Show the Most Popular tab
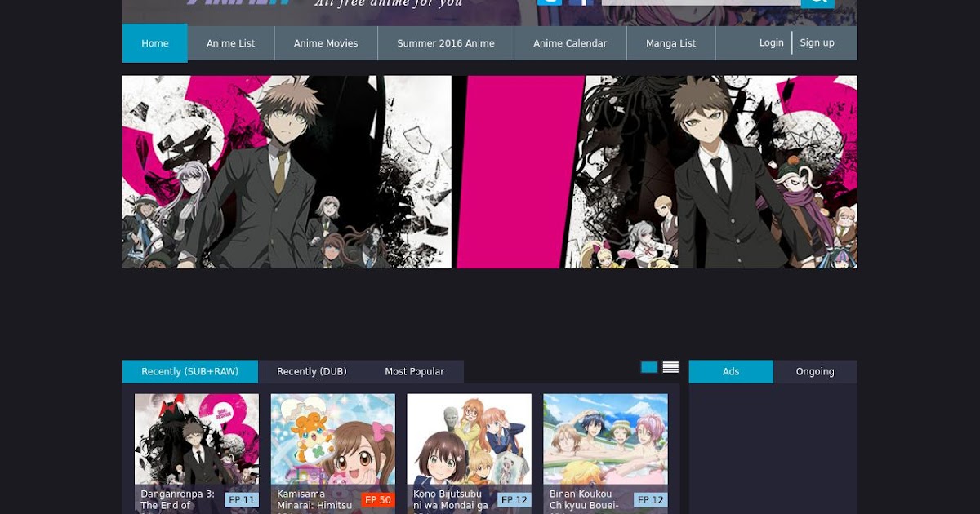Image resolution: width=980 pixels, height=514 pixels. click(415, 371)
